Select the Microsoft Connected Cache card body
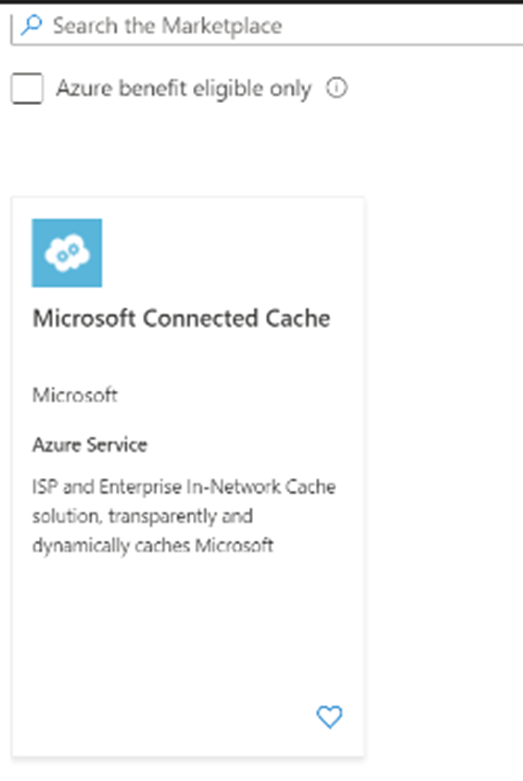 (x=188, y=477)
